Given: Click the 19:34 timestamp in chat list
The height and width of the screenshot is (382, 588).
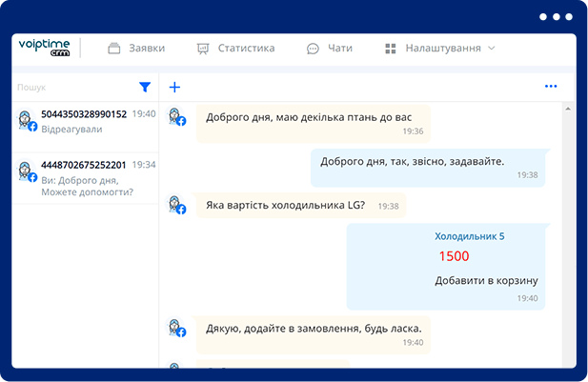Looking at the screenshot, I should click(144, 165).
